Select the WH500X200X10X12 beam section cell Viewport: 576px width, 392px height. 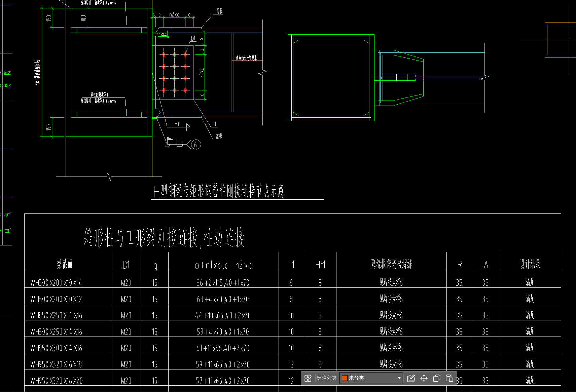pos(56,299)
